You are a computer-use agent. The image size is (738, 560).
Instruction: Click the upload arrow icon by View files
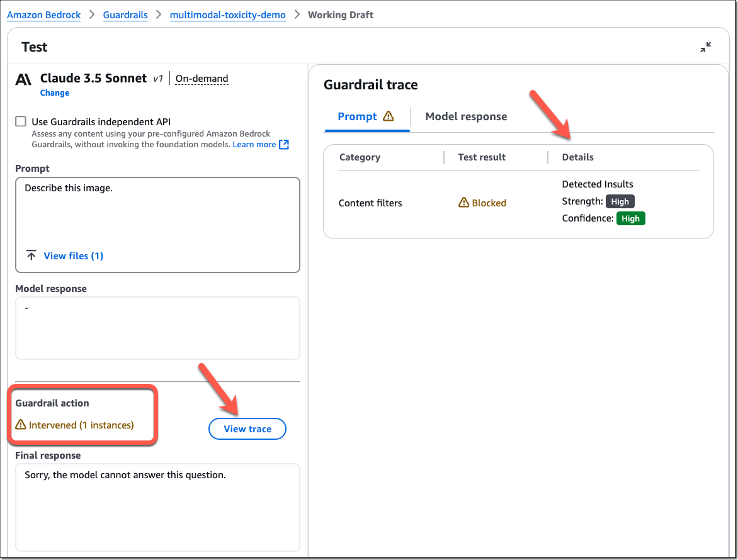click(31, 255)
